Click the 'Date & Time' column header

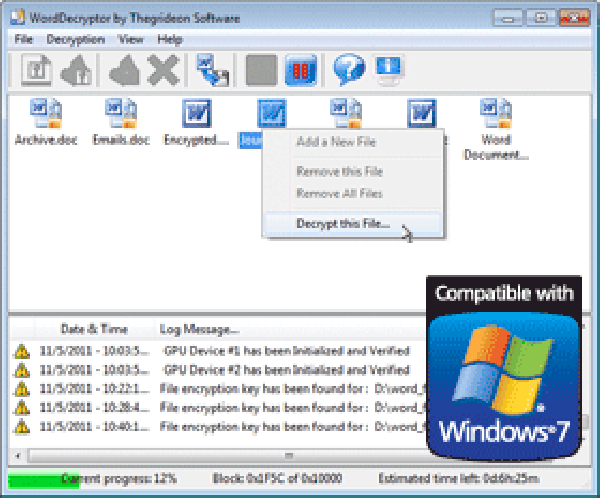click(x=95, y=329)
